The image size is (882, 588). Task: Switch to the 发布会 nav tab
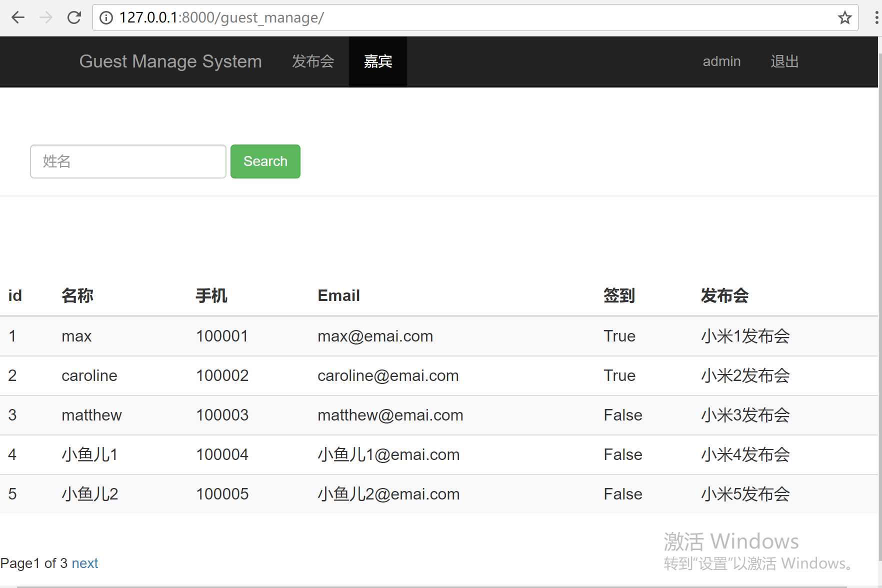[x=313, y=61]
